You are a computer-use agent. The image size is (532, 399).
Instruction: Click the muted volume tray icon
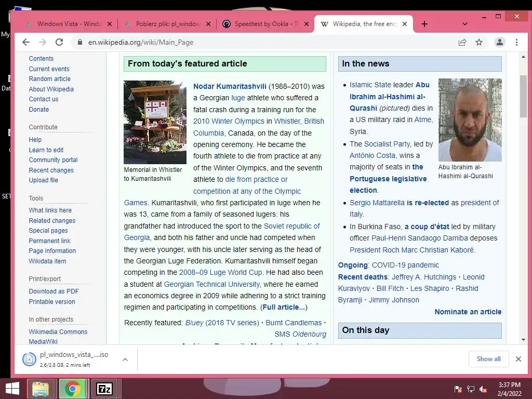(x=483, y=389)
